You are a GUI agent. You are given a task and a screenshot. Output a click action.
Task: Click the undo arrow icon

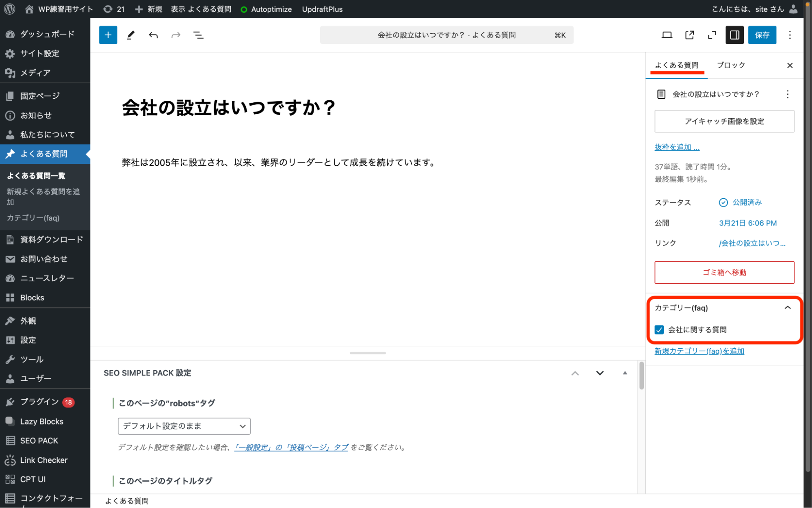pyautogui.click(x=153, y=35)
